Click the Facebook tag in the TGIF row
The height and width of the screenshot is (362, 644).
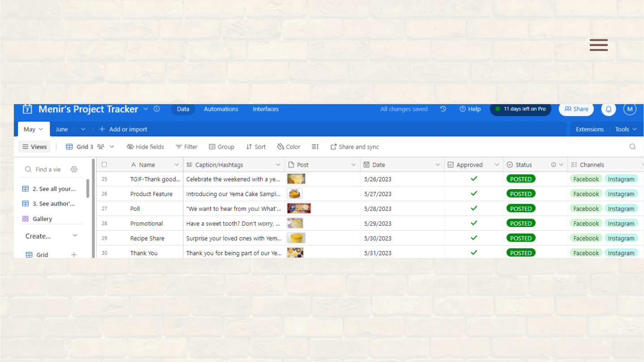click(586, 179)
